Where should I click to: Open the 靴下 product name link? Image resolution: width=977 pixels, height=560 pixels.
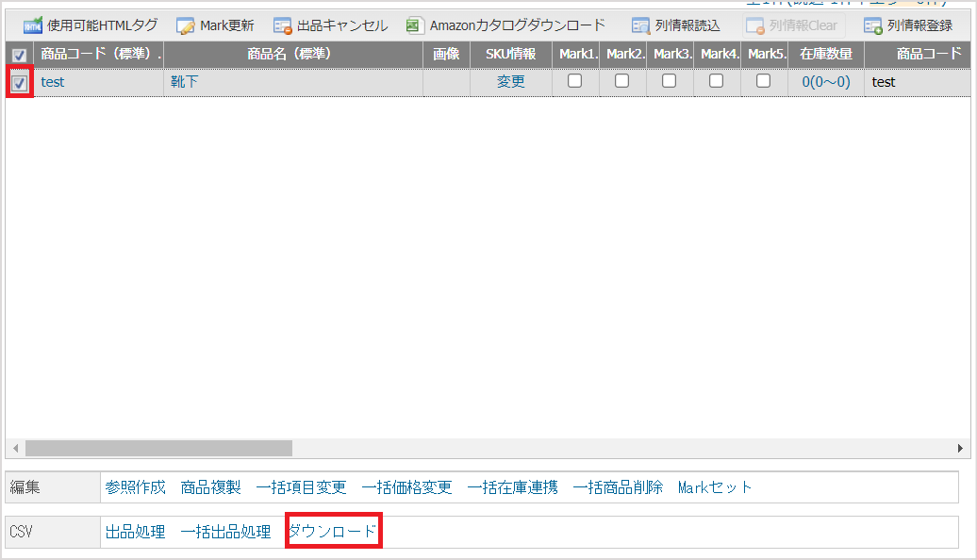click(185, 82)
